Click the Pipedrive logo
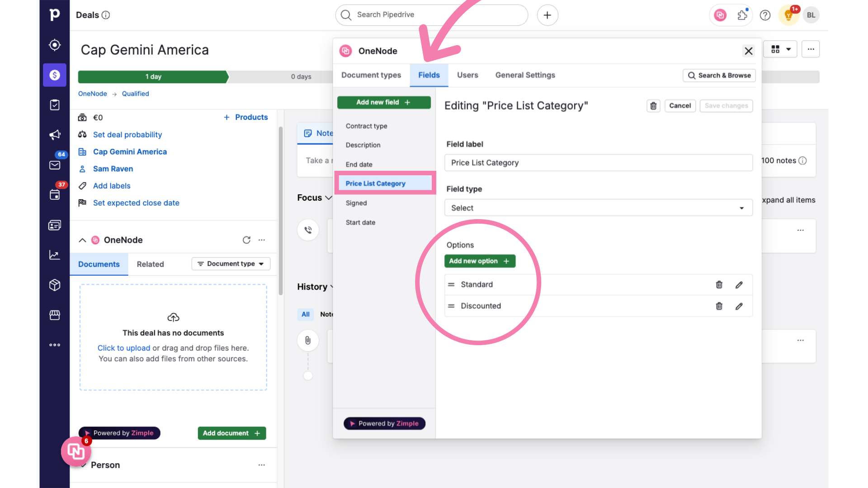The width and height of the screenshot is (868, 488). [55, 15]
